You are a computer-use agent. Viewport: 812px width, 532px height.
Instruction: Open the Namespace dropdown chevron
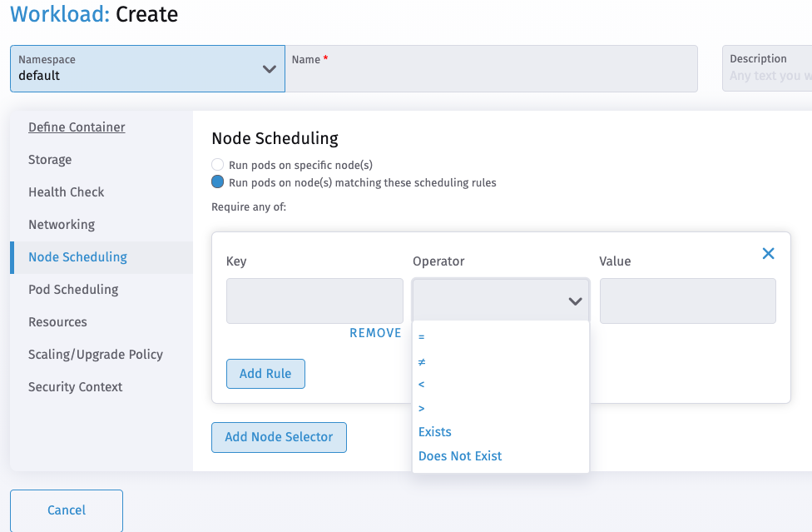(269, 69)
